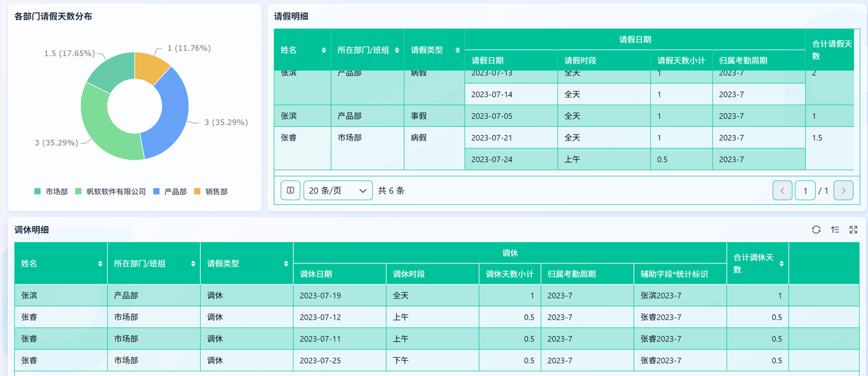Screen dimensions: 868x376
Task: Click date cell 2023-07-05
Action: 511,116
